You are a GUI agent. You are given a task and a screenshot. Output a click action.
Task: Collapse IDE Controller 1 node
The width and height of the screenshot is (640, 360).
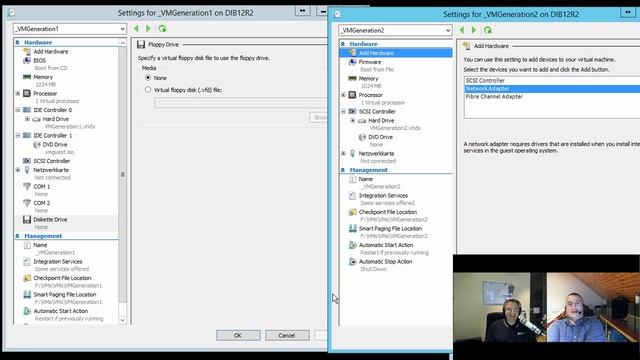tap(18, 136)
